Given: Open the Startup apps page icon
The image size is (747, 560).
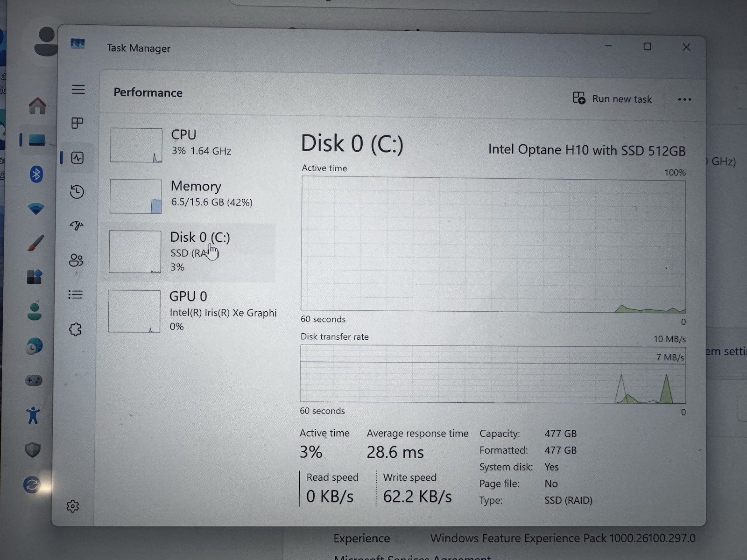Looking at the screenshot, I should click(x=77, y=226).
